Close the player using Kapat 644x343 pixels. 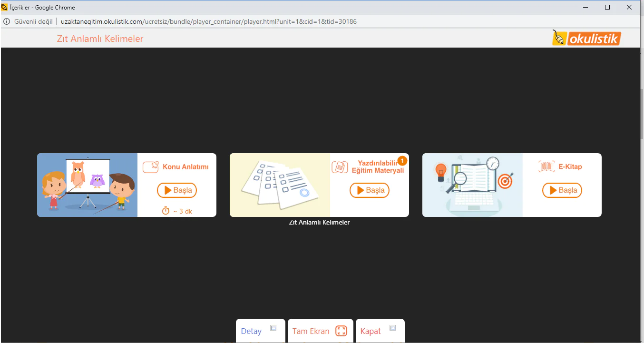pyautogui.click(x=371, y=331)
